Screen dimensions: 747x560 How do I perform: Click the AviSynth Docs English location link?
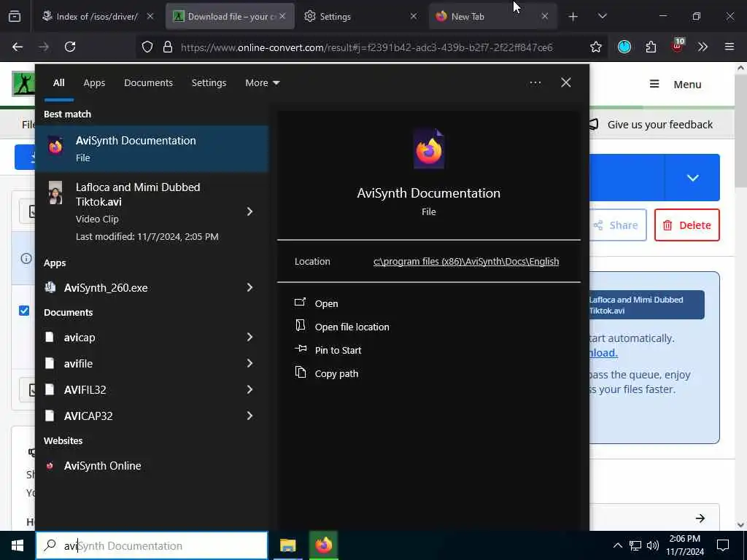pyautogui.click(x=466, y=262)
